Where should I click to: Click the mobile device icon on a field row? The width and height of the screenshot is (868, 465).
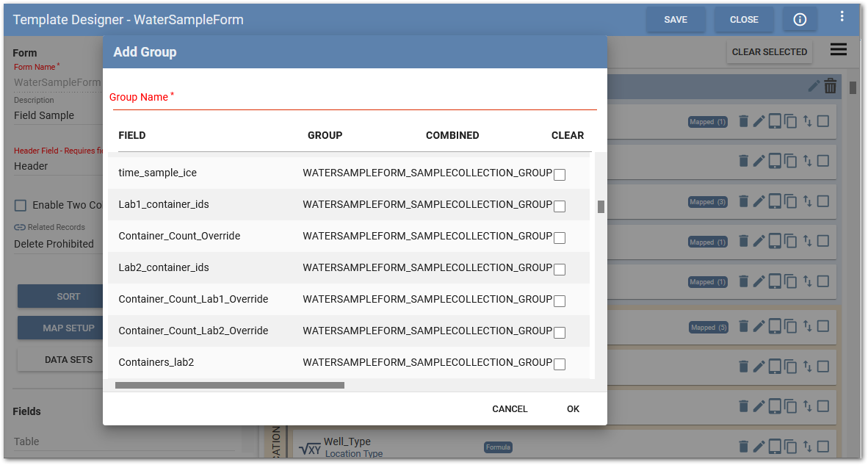tap(776, 161)
